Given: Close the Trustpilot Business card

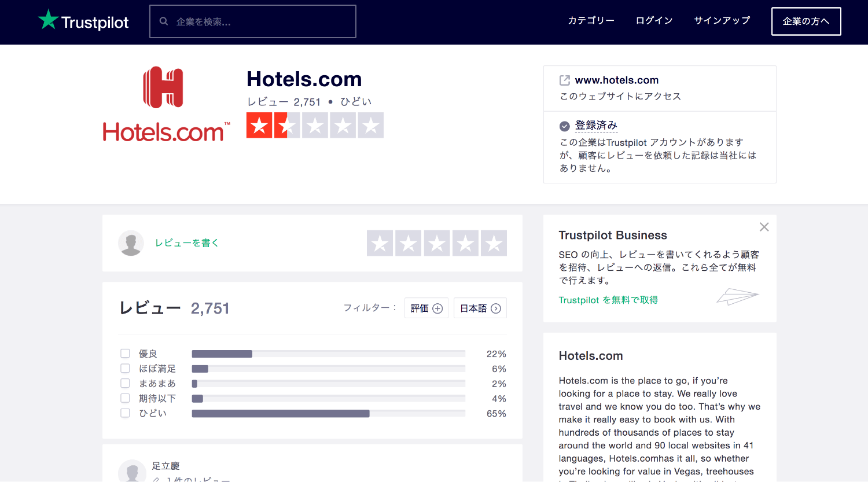Looking at the screenshot, I should [764, 227].
